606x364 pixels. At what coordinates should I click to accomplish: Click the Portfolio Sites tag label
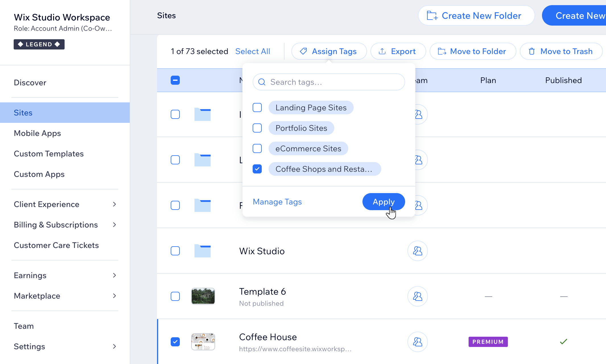[301, 128]
